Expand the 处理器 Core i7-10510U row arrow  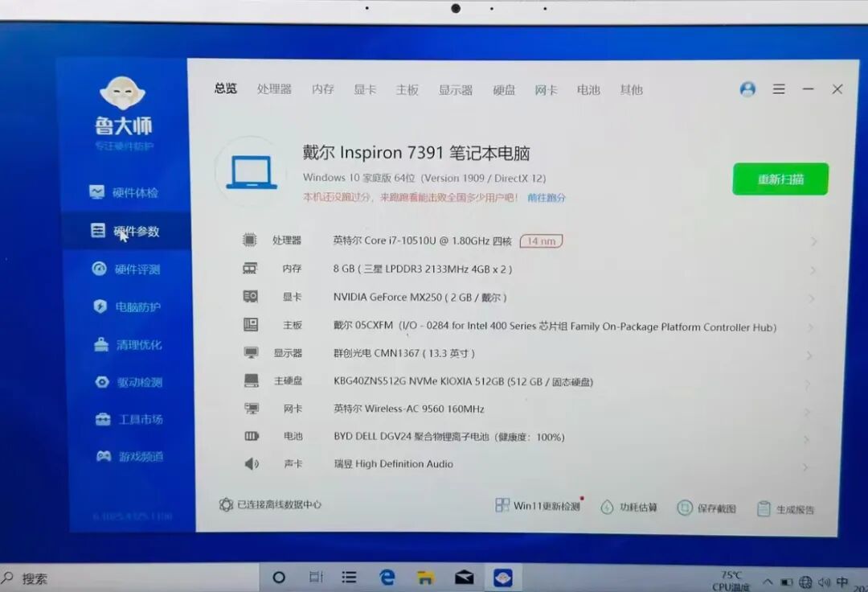point(813,241)
